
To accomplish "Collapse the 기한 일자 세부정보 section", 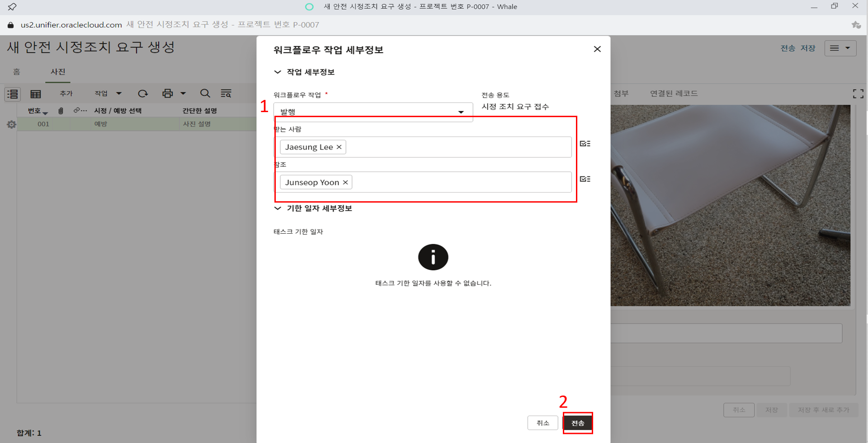I will pos(278,208).
